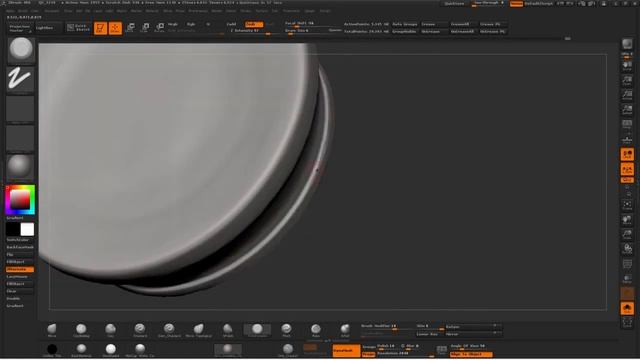This screenshot has width=640, height=360.
Task: Click the right shelf Scale view icon
Action: coord(627,235)
